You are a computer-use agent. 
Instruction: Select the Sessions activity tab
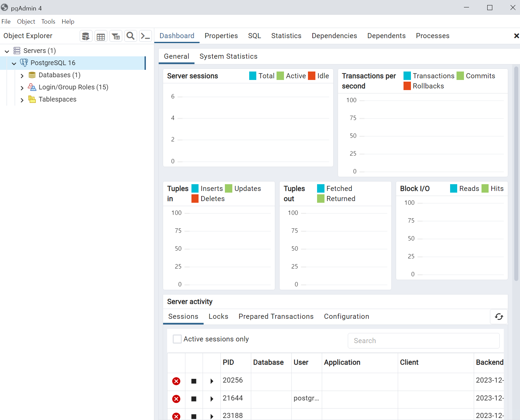point(183,316)
